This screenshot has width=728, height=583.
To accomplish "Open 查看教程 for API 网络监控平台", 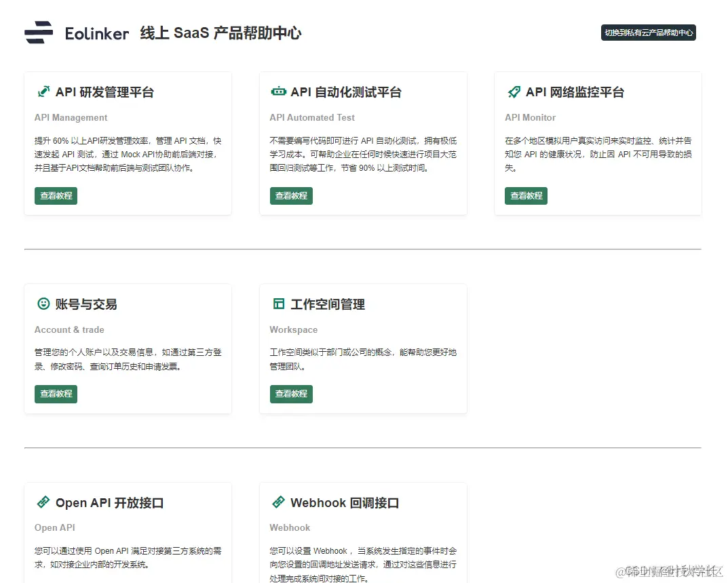I will click(526, 196).
